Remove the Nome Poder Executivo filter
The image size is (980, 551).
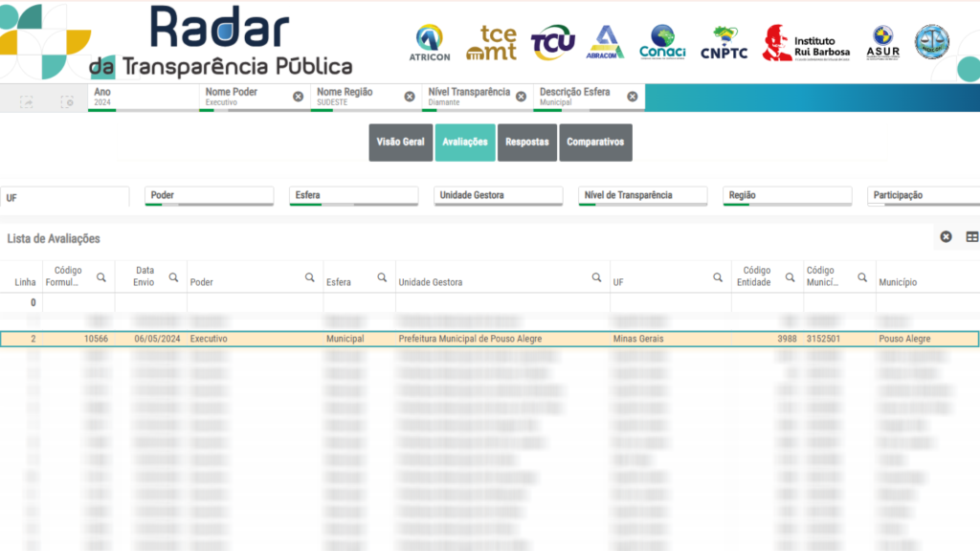coord(299,97)
